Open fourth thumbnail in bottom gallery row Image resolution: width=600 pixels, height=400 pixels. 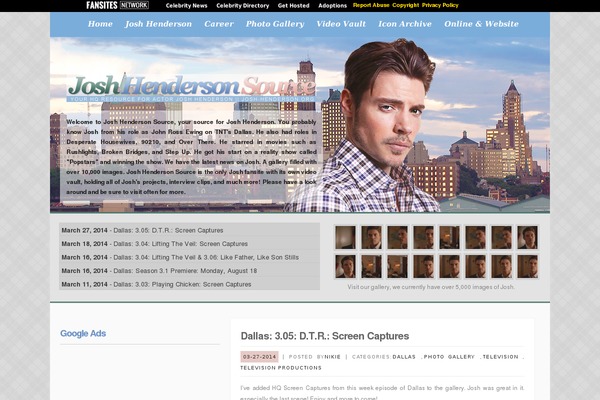[x=424, y=266]
